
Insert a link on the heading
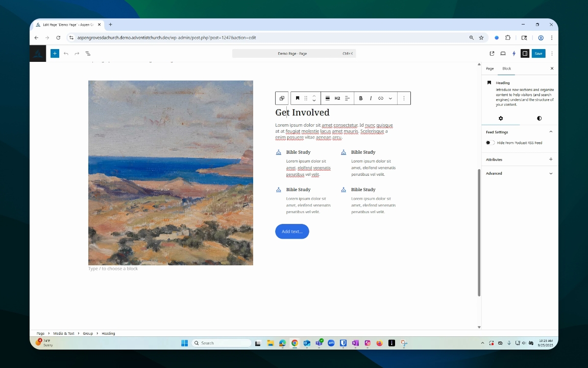coord(381,98)
